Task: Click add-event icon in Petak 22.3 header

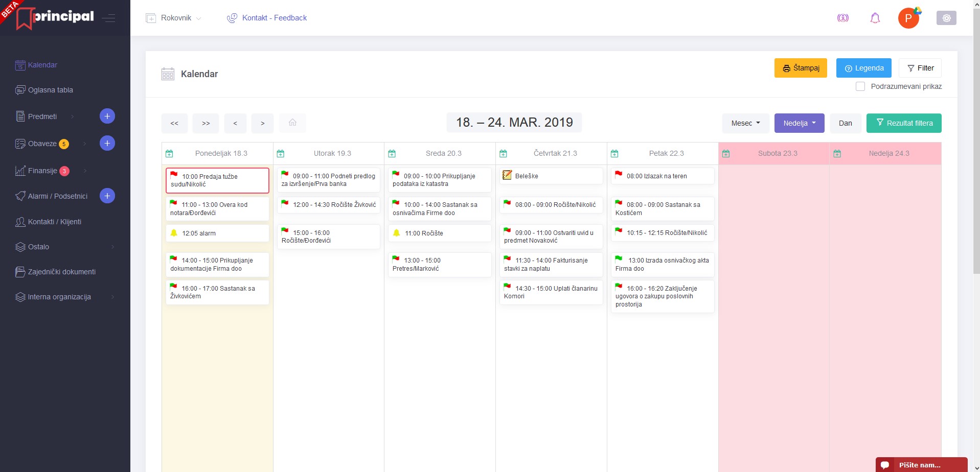Action: click(x=614, y=154)
